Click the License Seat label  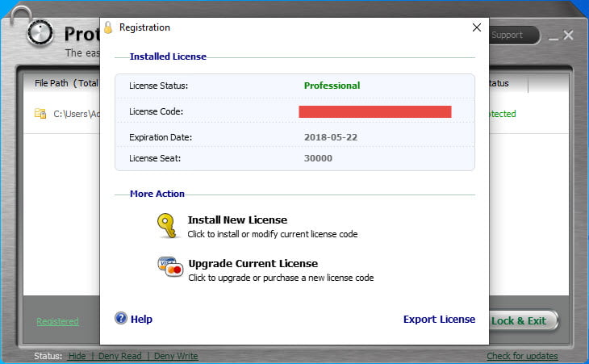point(155,158)
